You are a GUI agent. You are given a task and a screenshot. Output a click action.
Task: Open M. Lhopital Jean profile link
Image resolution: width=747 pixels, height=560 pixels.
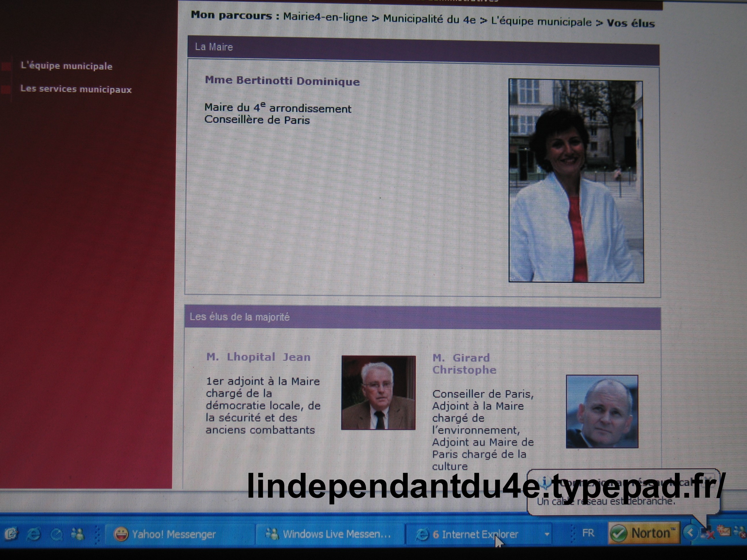(258, 357)
